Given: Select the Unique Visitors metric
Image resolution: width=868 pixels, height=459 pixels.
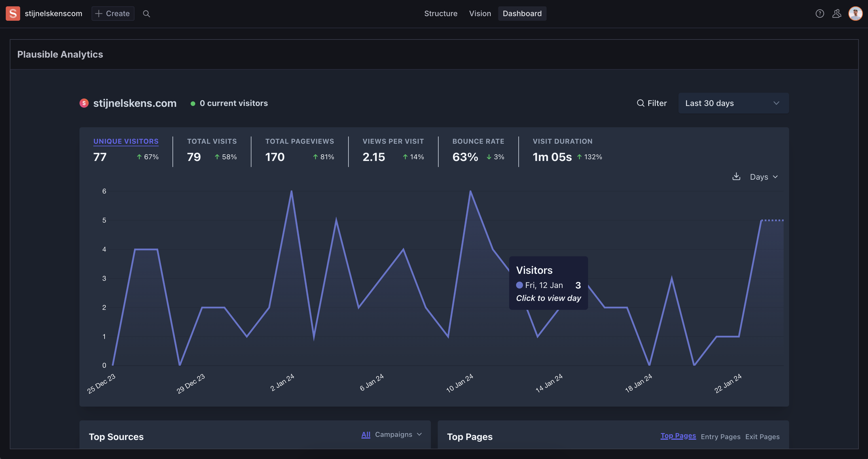Looking at the screenshot, I should (126, 141).
